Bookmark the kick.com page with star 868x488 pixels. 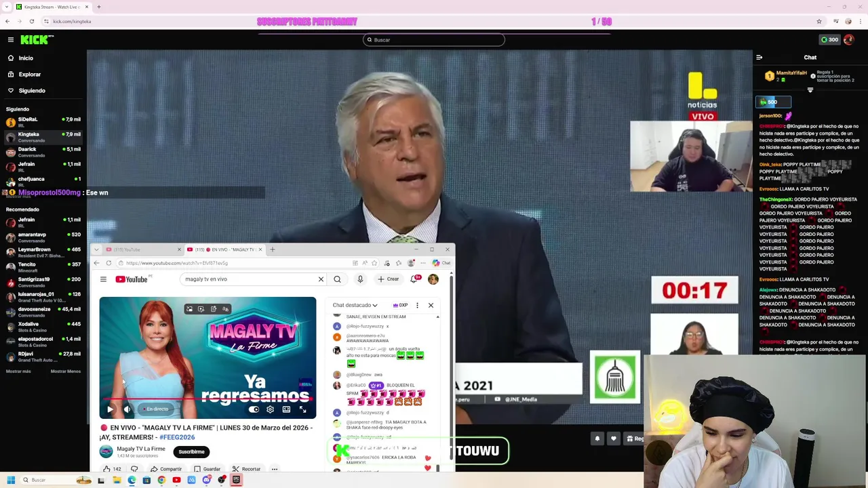click(x=819, y=21)
